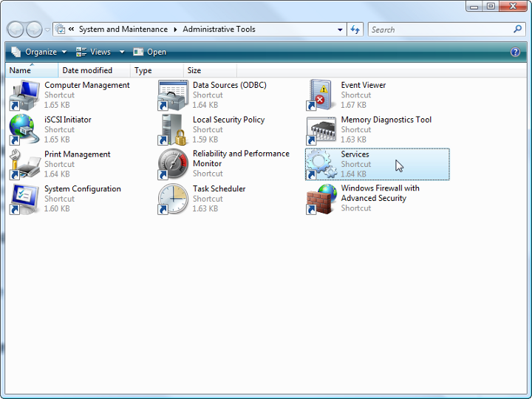Screen dimensions: 532x399
Task: Select the Data Sources (ODBC) toolbox icon
Action: [x=173, y=95]
